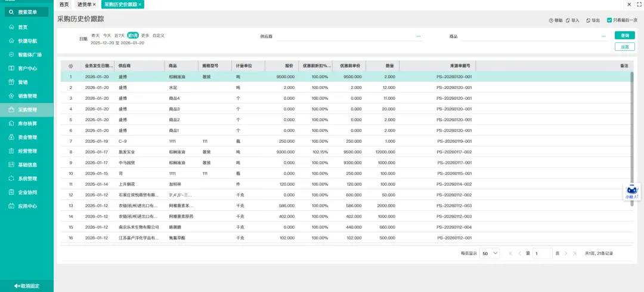Click the table column settings gear icon
This screenshot has height=292, width=644.
pos(70,66)
